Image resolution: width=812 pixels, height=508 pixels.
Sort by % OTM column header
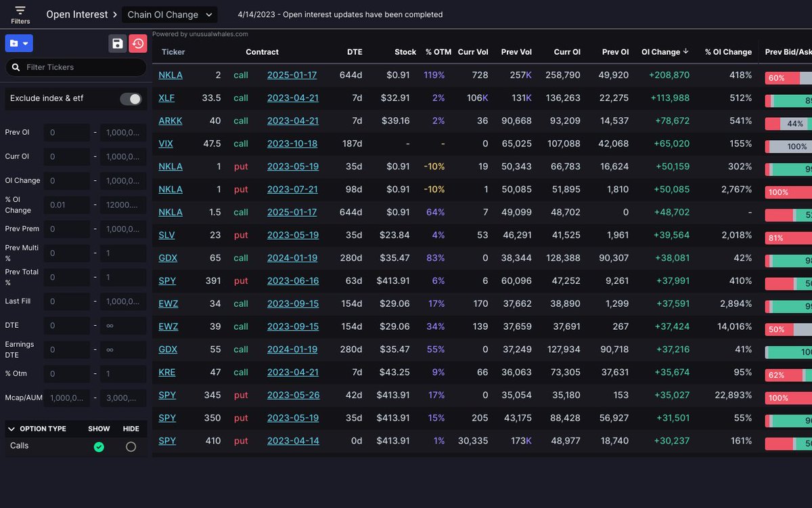tap(438, 51)
